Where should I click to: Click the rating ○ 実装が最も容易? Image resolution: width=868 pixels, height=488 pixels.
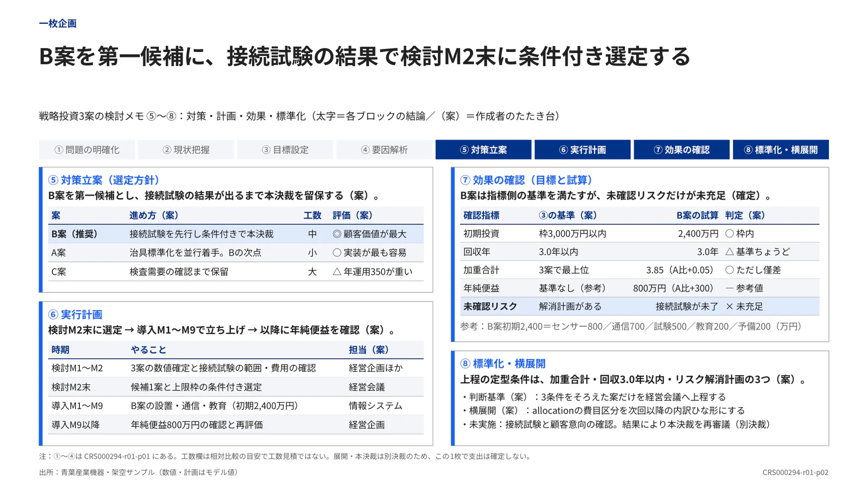[x=369, y=253]
